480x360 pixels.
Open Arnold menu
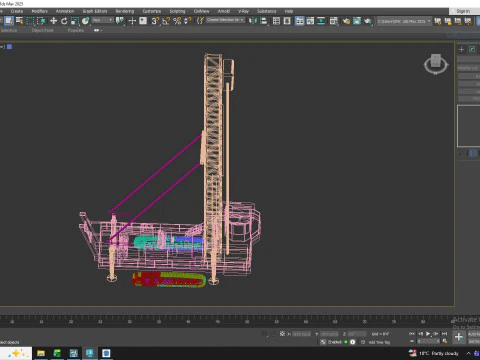click(x=224, y=11)
